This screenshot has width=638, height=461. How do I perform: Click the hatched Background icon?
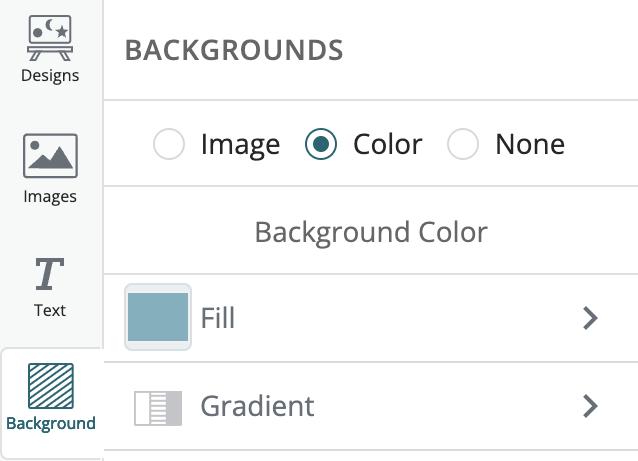pos(50,386)
